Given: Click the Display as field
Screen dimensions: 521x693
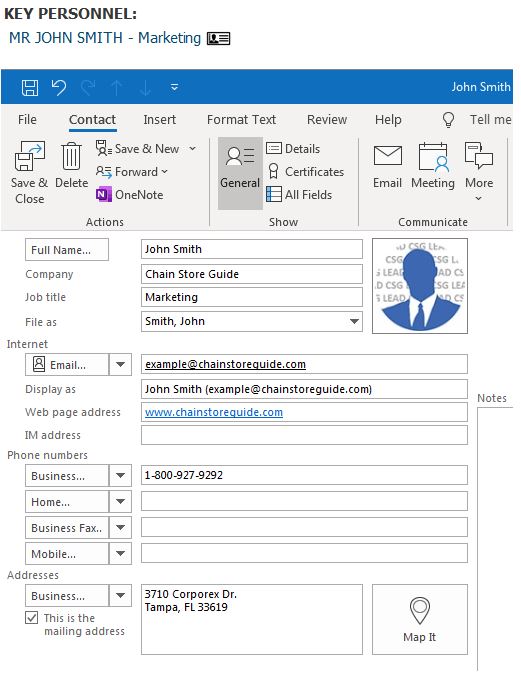Looking at the screenshot, I should click(304, 389).
